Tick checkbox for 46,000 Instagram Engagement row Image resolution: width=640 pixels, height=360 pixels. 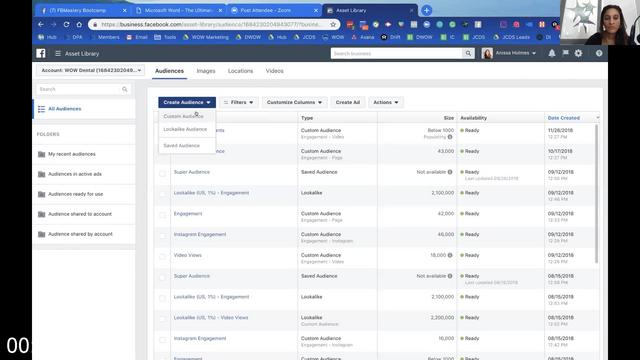pos(162,236)
